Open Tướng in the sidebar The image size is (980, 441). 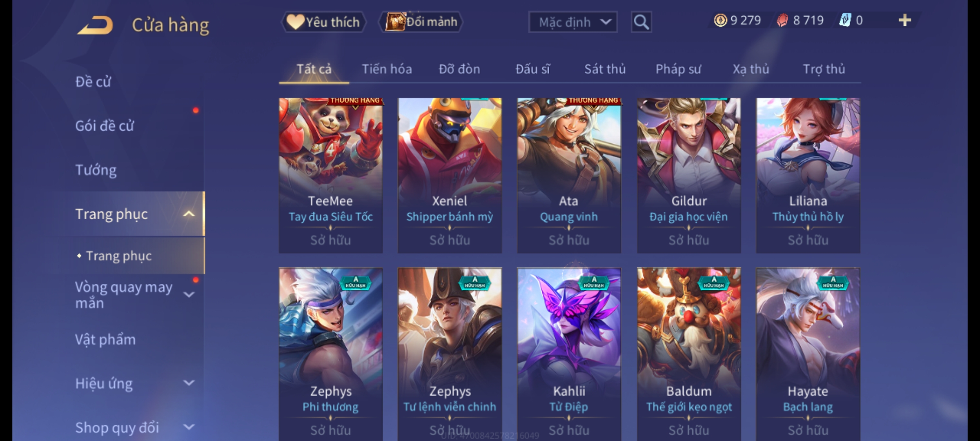point(96,170)
